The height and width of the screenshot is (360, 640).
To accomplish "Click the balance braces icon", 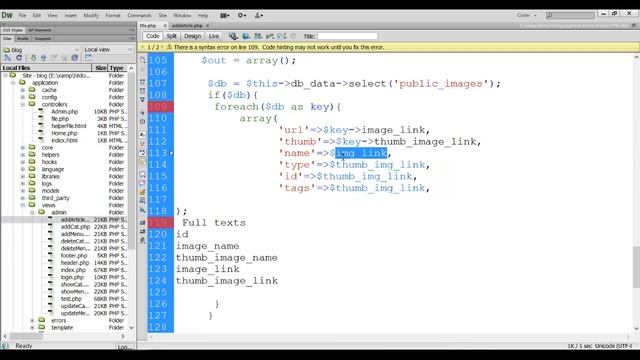I will (142, 122).
